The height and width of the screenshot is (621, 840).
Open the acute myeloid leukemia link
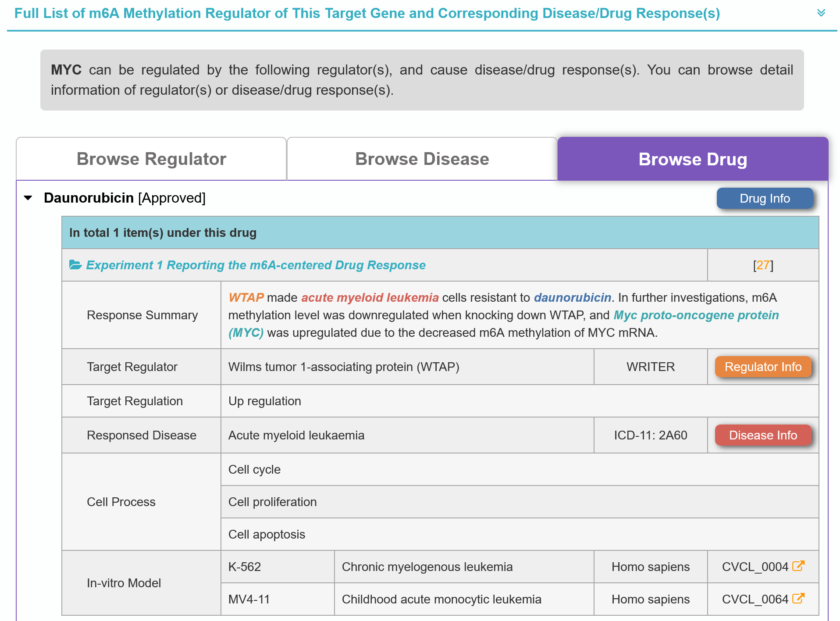point(370,298)
